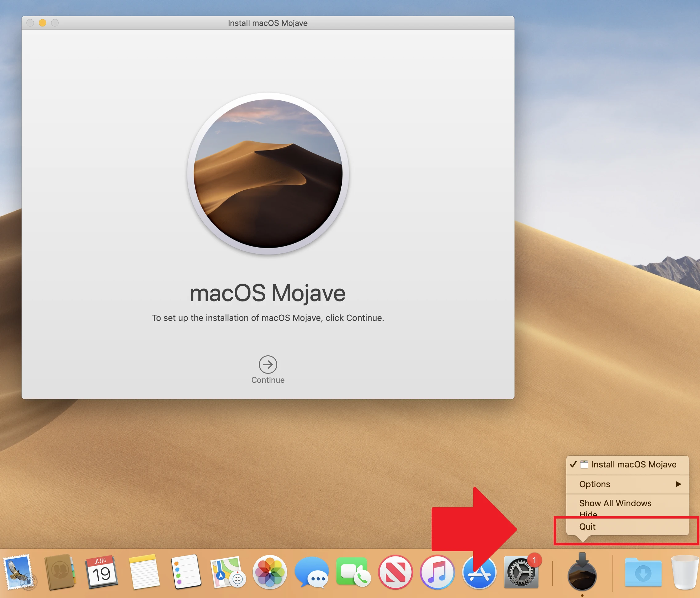Open Messages in the dock
700x598 pixels.
[311, 572]
